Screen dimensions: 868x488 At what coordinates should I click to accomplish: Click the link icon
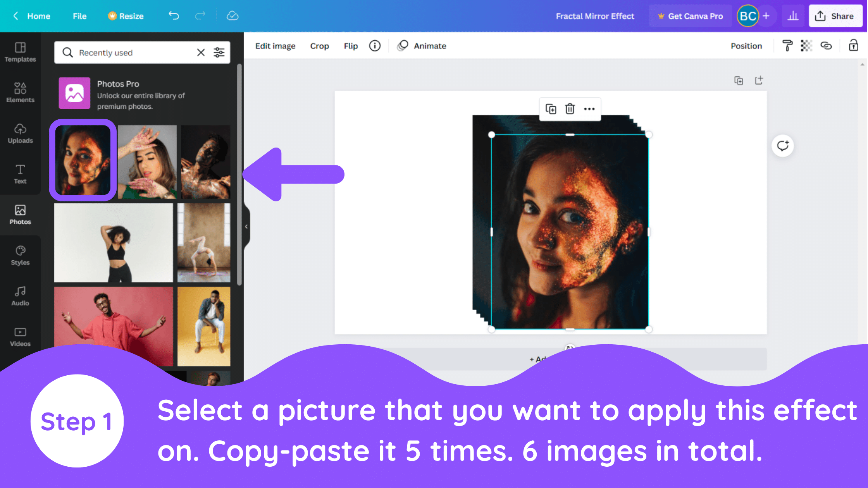point(826,46)
